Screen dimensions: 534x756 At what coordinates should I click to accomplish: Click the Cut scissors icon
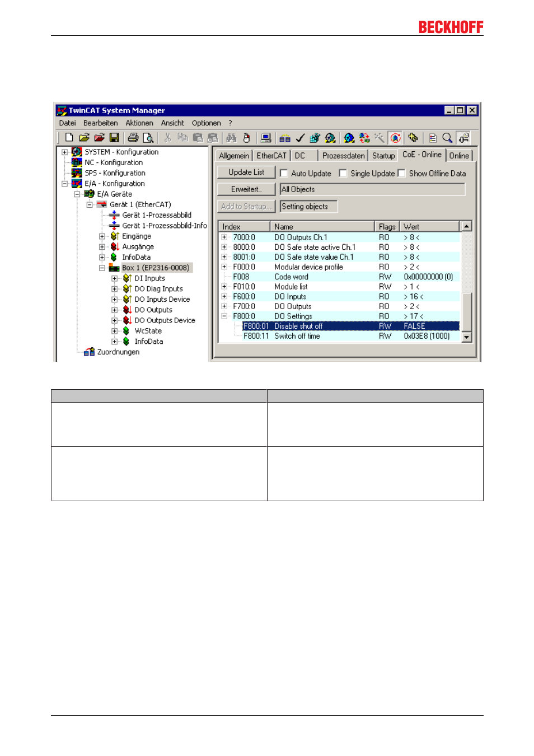coord(167,138)
